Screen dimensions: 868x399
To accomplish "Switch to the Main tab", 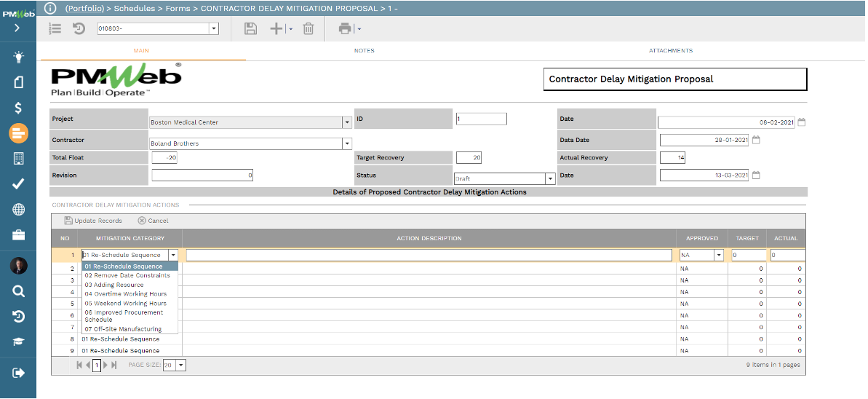I will [141, 50].
